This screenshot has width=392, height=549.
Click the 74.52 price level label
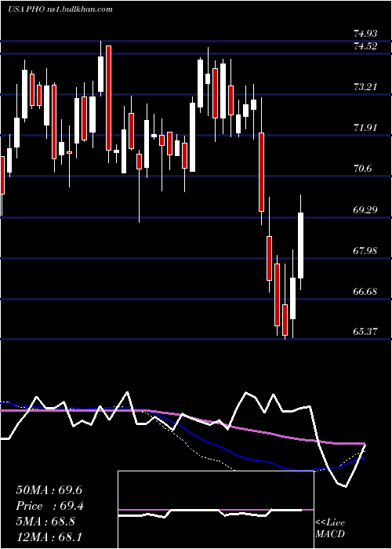[x=365, y=46]
